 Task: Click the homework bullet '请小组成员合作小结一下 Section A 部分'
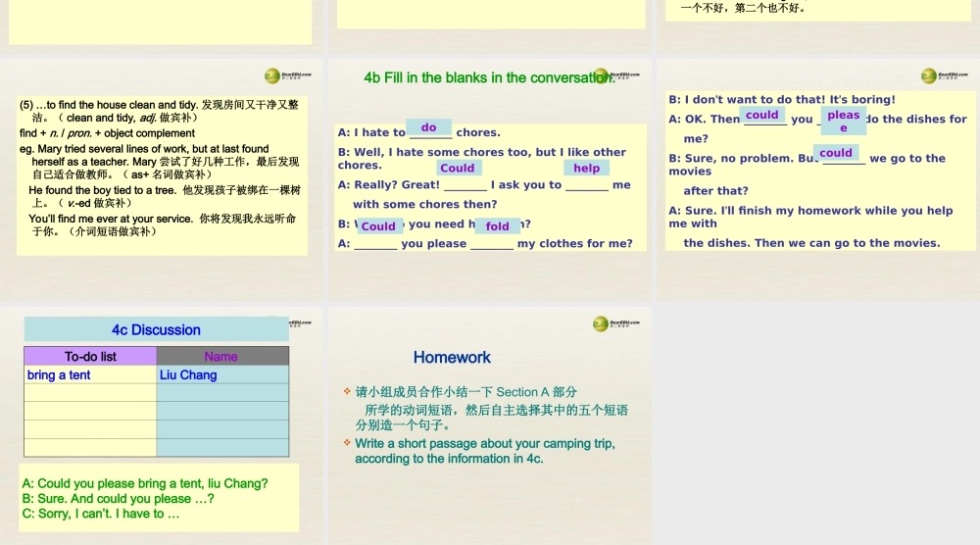pos(465,392)
